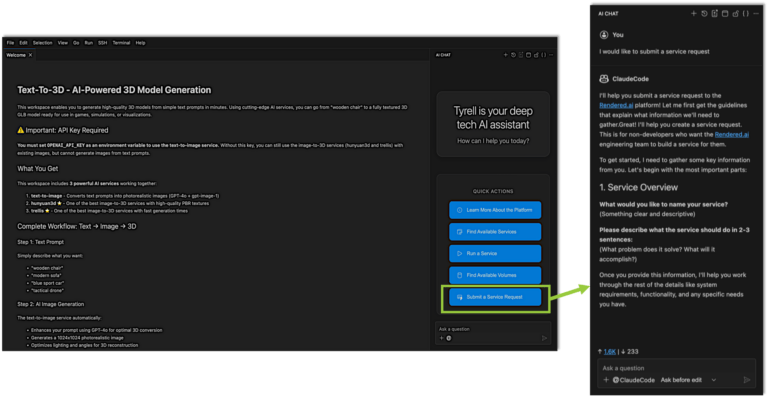Open the Go menu
Image resolution: width=768 pixels, height=397 pixels.
click(x=76, y=43)
